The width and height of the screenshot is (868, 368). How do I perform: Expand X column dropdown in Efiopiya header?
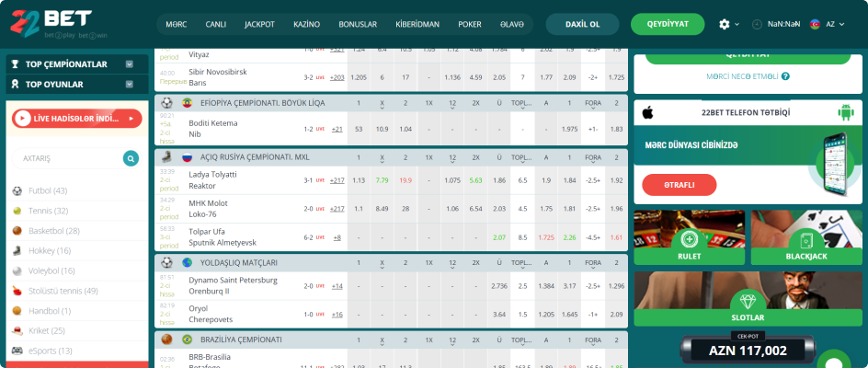[x=382, y=108]
